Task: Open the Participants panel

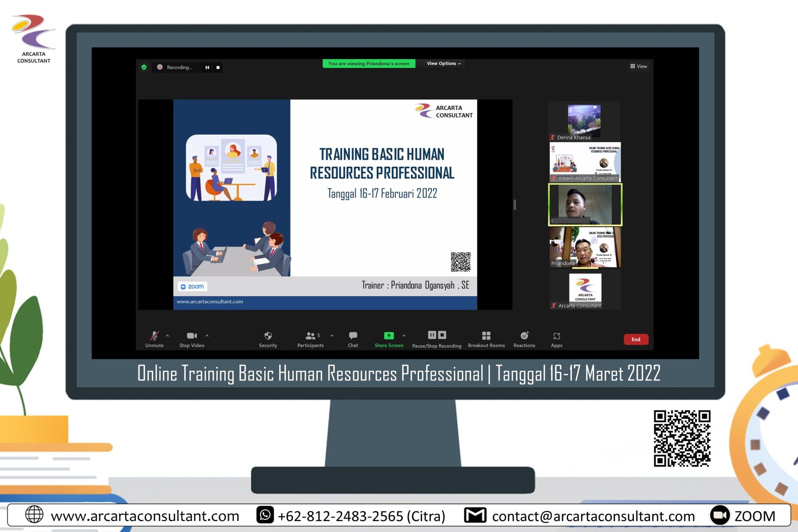Action: coord(310,336)
